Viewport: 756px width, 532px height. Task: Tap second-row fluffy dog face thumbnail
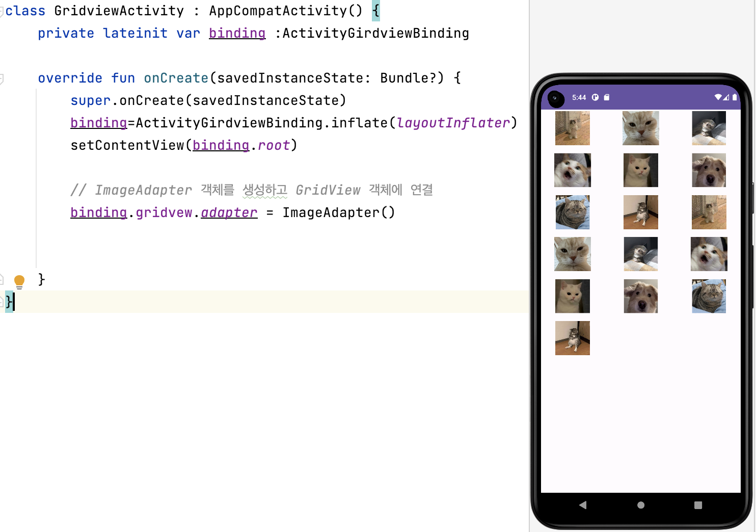point(709,170)
